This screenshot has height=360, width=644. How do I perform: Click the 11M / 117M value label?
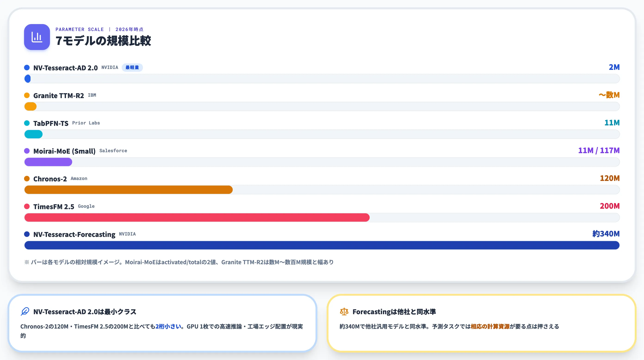[x=599, y=150]
